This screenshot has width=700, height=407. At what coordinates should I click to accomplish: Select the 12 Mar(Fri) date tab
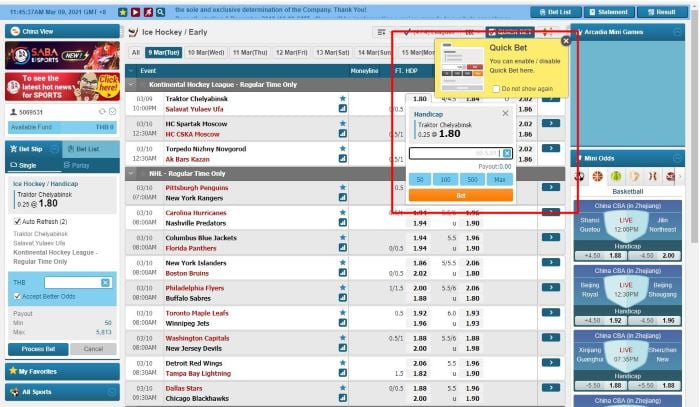[292, 53]
